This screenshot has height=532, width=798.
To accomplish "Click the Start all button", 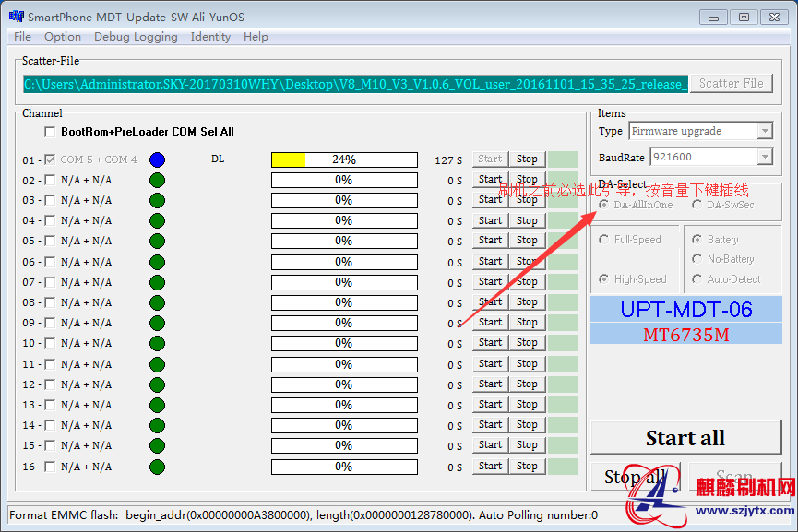I will pos(685,438).
